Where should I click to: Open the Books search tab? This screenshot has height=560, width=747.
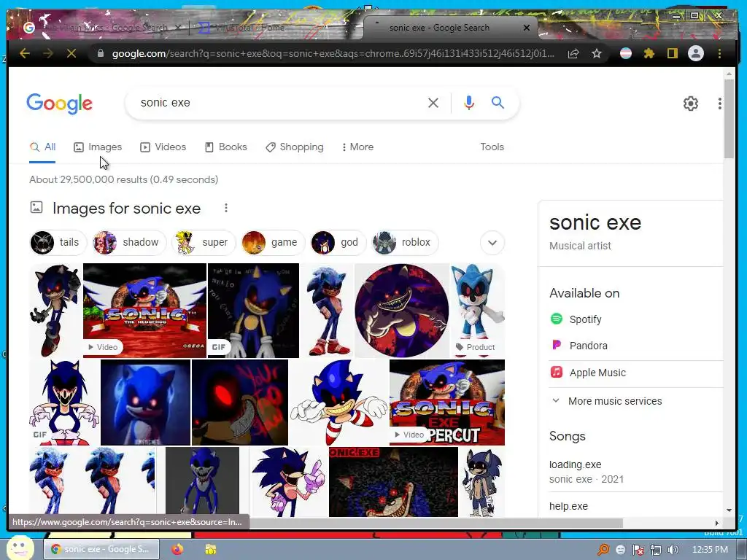pos(226,147)
